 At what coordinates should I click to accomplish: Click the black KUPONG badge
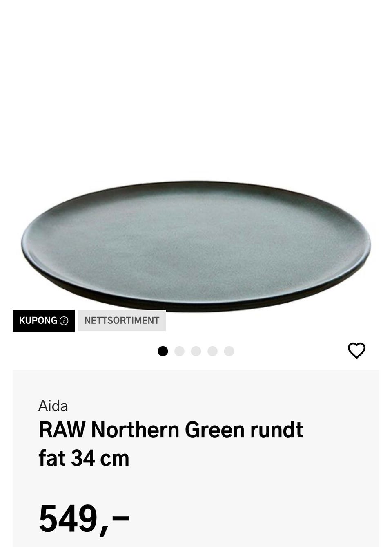tap(44, 321)
